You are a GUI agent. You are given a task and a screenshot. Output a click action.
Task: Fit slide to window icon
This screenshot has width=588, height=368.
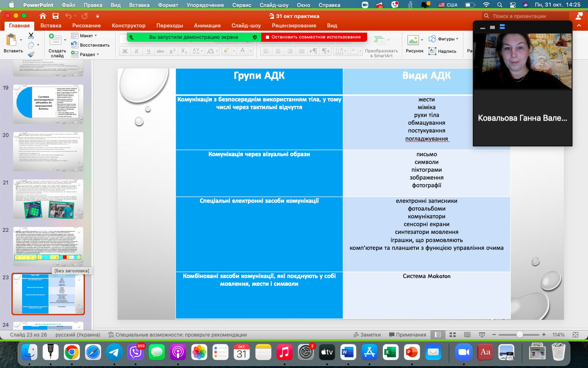[x=575, y=334]
